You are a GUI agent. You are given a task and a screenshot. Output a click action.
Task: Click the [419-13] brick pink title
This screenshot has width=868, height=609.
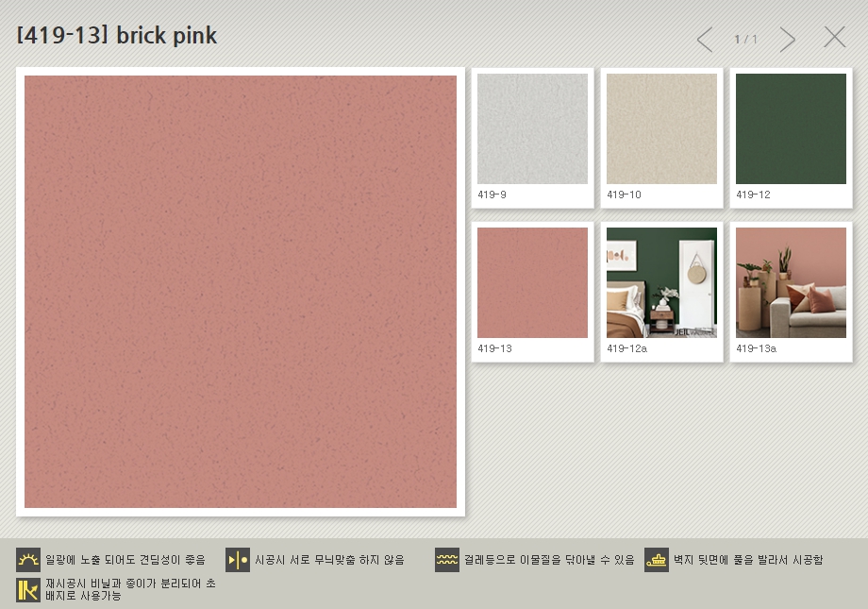tap(117, 36)
